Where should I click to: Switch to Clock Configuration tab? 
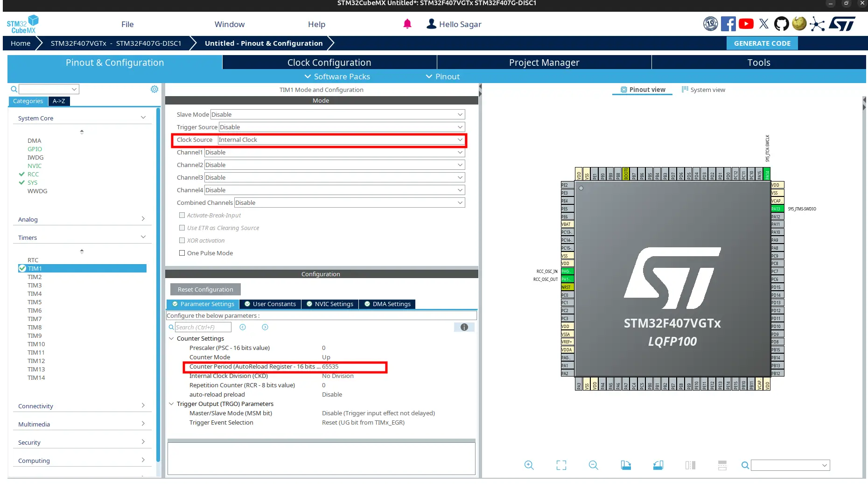point(329,63)
